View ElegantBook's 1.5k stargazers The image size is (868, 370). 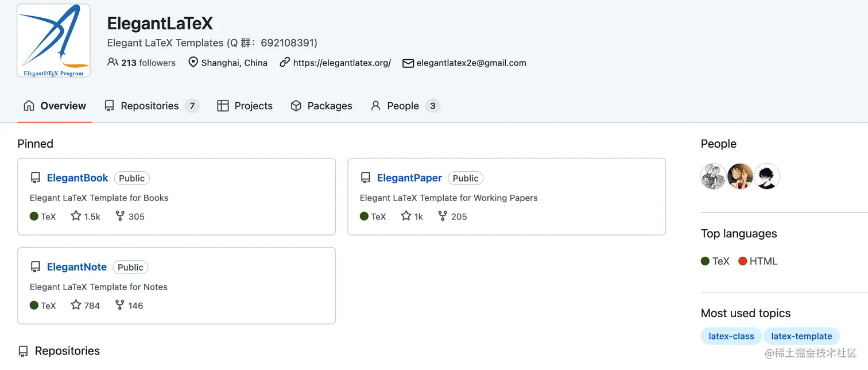click(86, 217)
